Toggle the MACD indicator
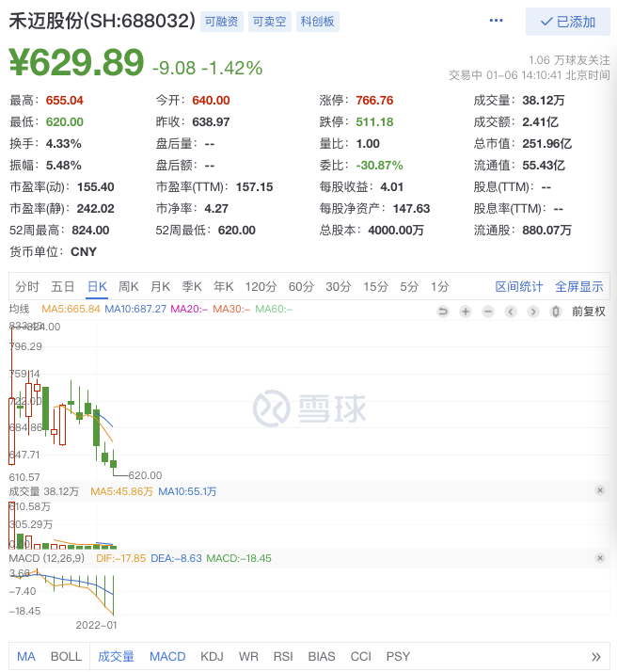 tap(167, 657)
